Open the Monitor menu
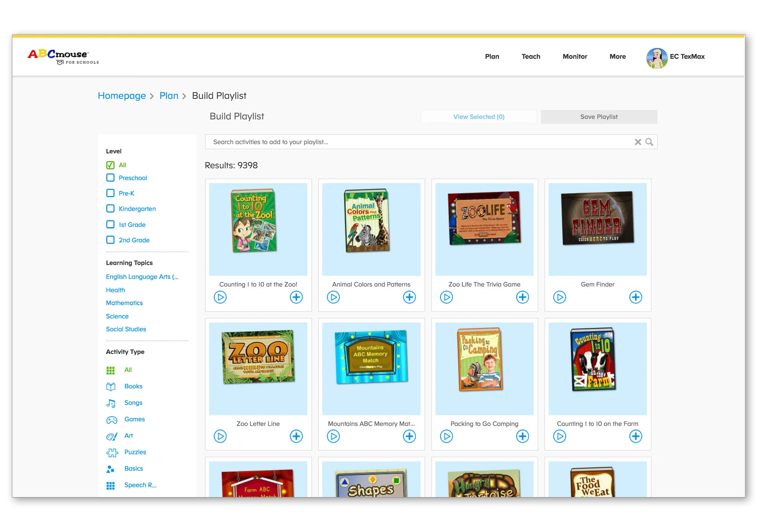Screen dimensions: 760x532 click(x=575, y=56)
